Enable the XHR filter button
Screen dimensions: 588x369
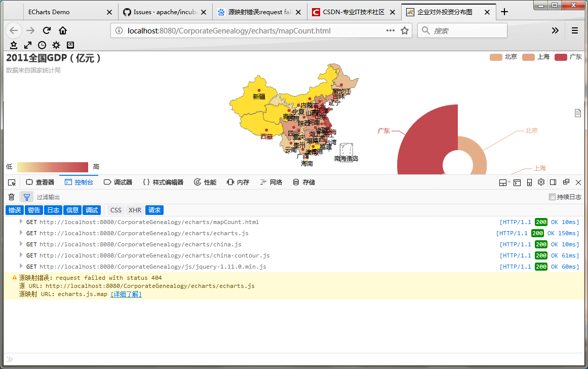135,210
